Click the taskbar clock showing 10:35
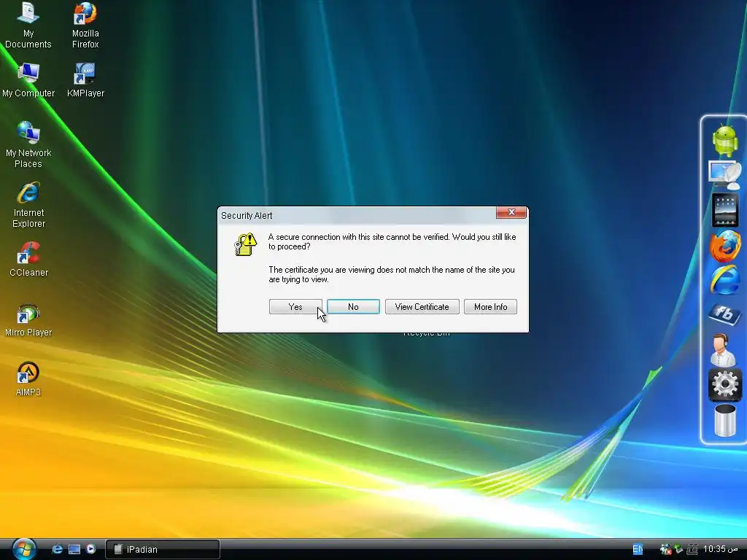This screenshot has width=747, height=560. 720,549
